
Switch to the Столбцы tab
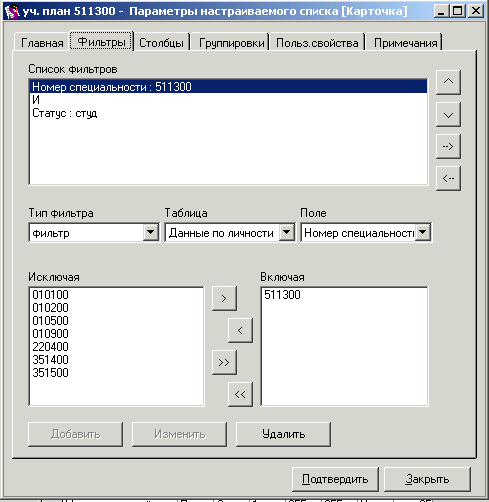161,43
